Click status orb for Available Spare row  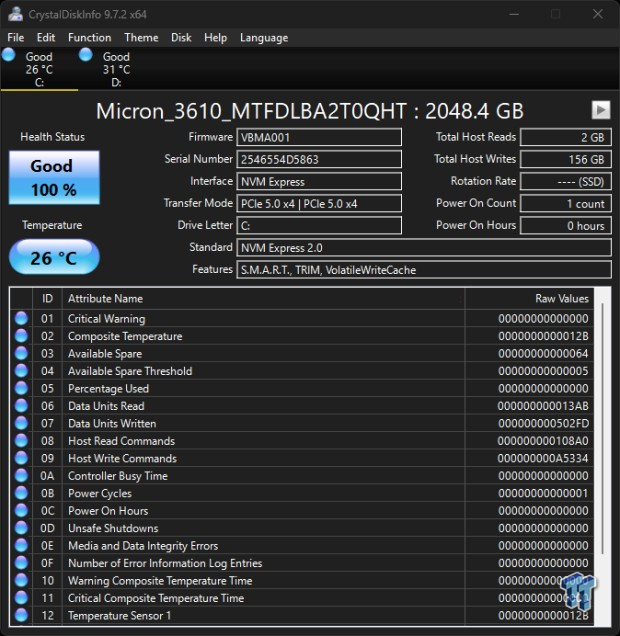pos(21,353)
